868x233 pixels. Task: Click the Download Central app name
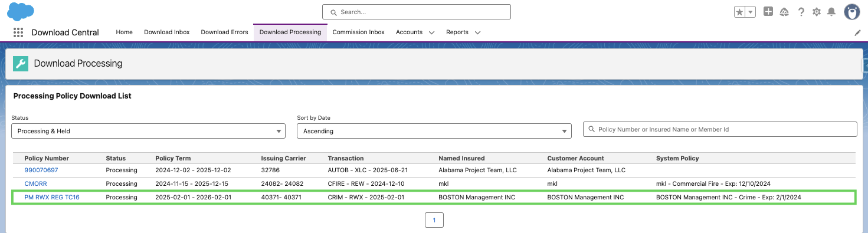click(x=65, y=32)
